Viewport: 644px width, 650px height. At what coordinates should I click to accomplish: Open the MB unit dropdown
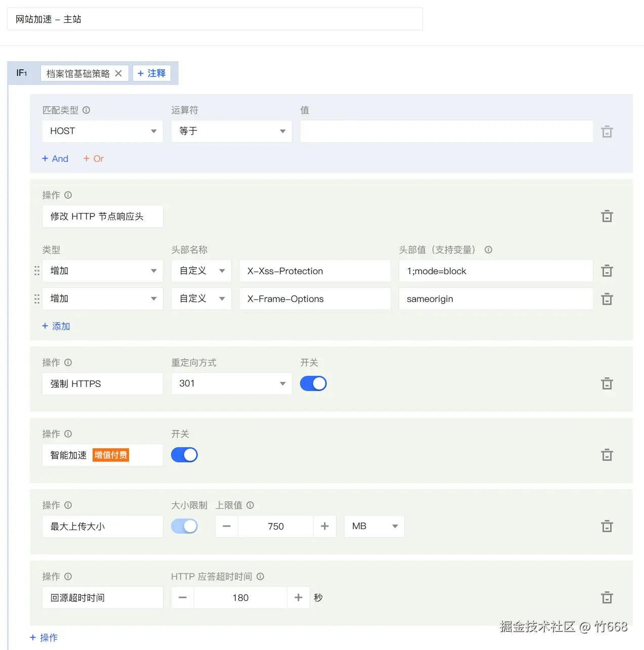(374, 526)
